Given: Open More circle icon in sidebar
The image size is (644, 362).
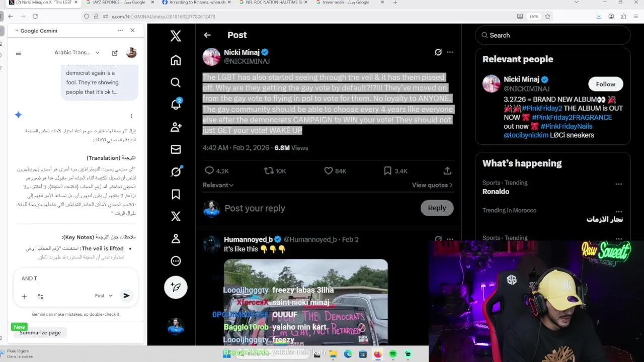Looking at the screenshot, I should point(176,261).
